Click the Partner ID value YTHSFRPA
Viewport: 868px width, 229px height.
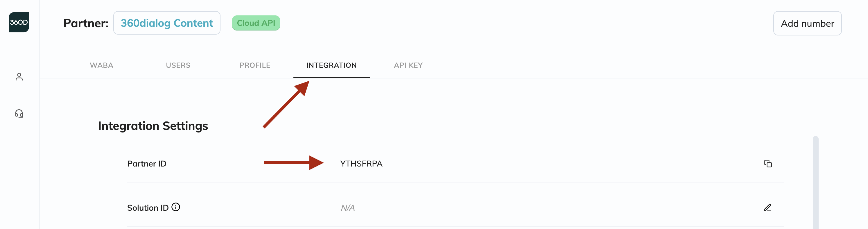click(x=361, y=164)
